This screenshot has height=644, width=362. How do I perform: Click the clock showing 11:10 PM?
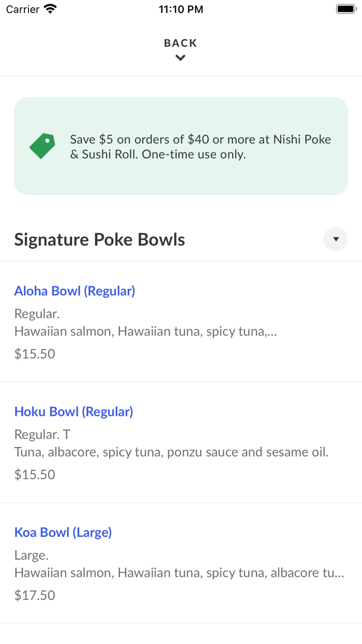click(181, 9)
